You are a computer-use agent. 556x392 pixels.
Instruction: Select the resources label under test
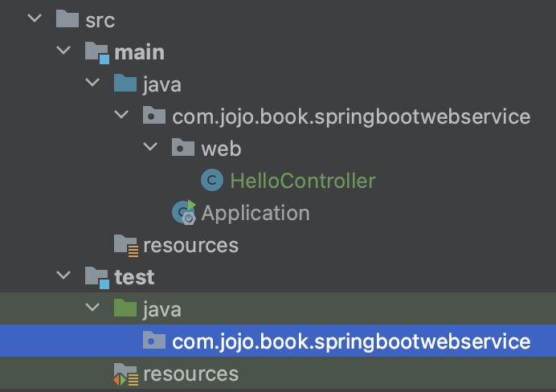[x=190, y=374]
